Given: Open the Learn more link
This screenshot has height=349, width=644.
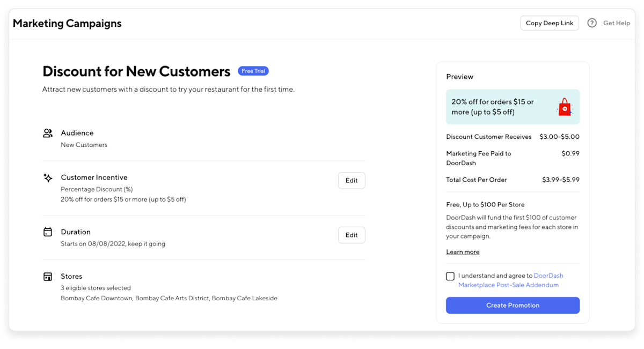Looking at the screenshot, I should coord(463,251).
